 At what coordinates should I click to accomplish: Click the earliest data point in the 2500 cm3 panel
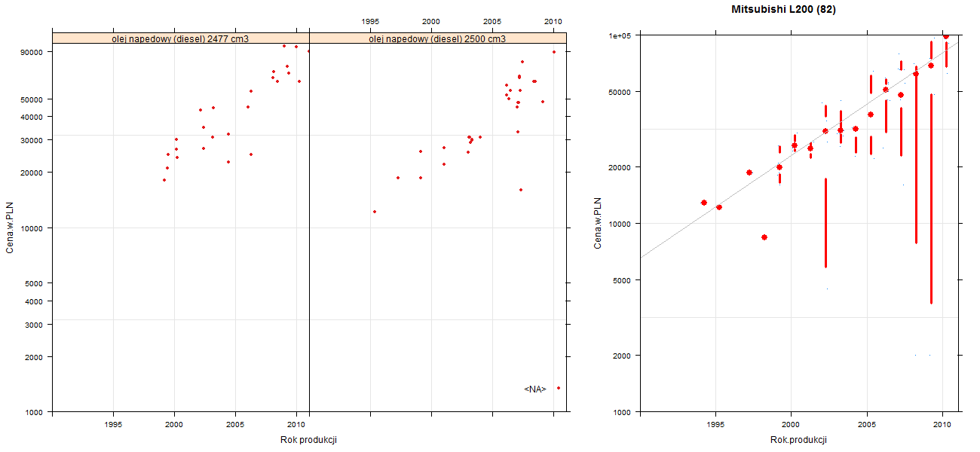pos(375,212)
